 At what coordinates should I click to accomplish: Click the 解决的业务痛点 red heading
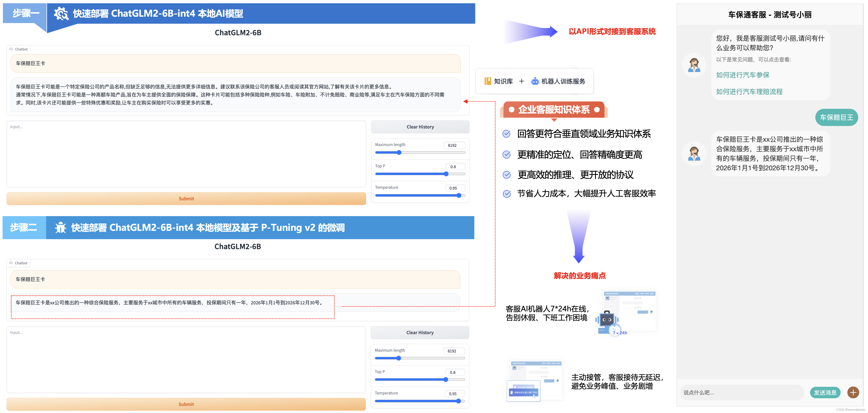click(x=580, y=276)
